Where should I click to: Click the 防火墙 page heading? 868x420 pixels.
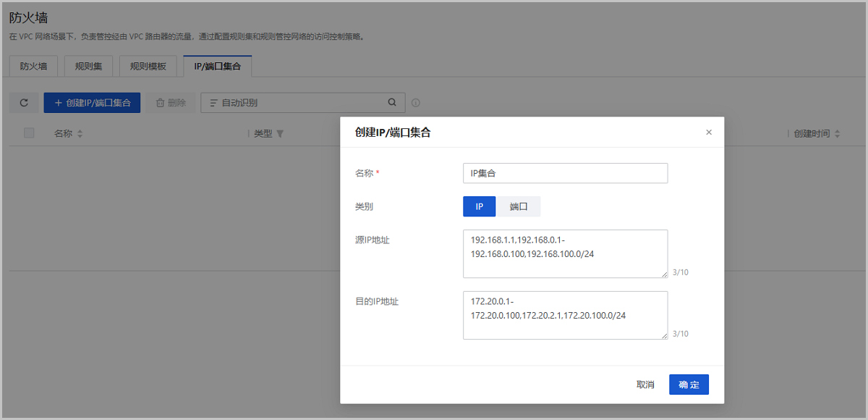(28, 18)
